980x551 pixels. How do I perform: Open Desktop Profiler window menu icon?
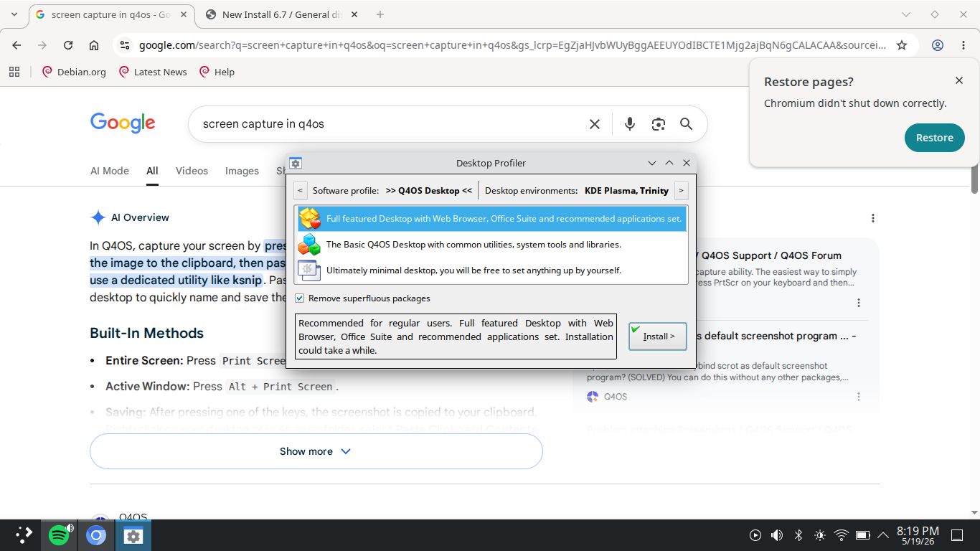coord(296,163)
